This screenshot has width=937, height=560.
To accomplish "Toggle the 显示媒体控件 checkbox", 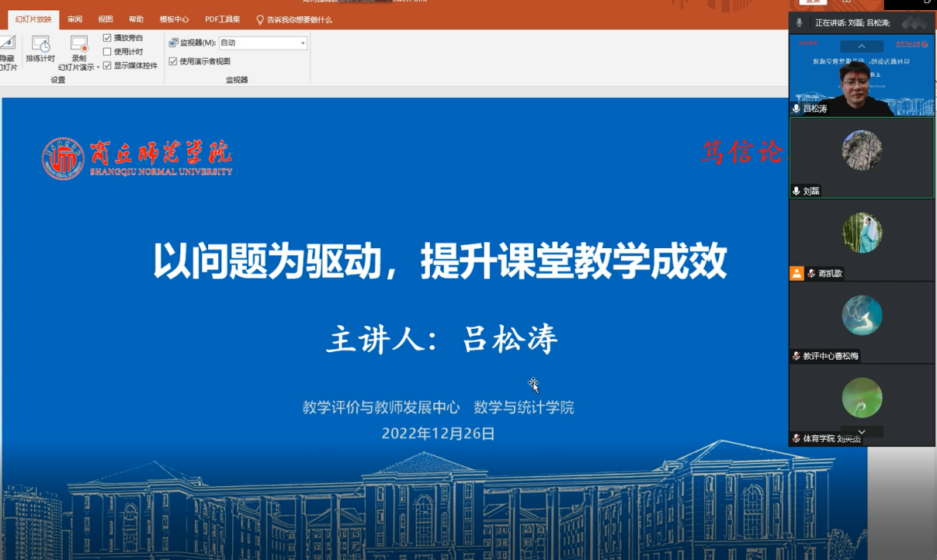I will tap(108, 66).
